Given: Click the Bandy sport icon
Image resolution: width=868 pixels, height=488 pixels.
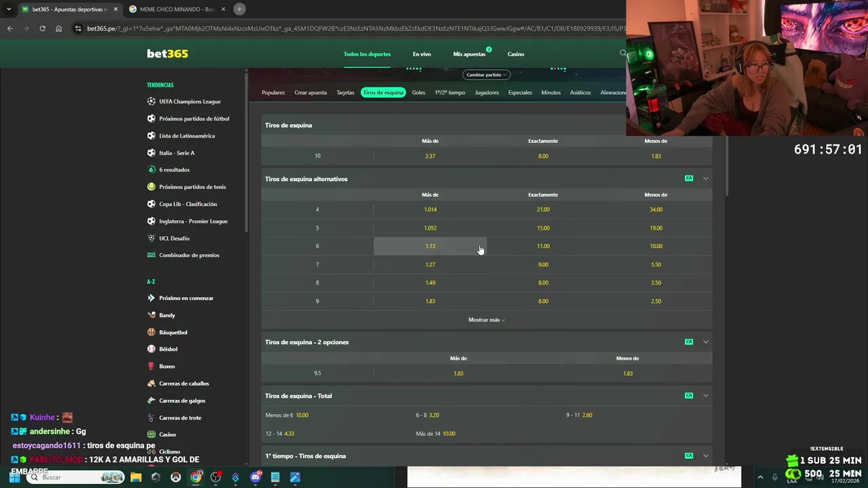Looking at the screenshot, I should coord(151,315).
